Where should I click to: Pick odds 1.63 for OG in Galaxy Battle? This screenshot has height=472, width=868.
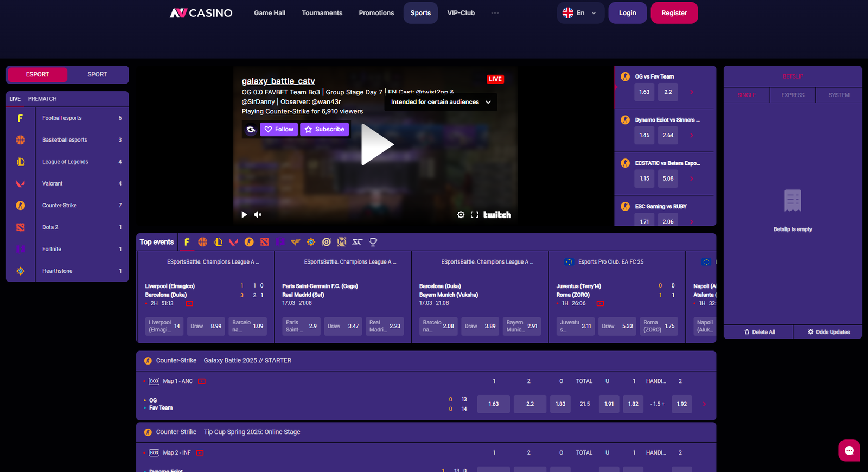coord(493,404)
